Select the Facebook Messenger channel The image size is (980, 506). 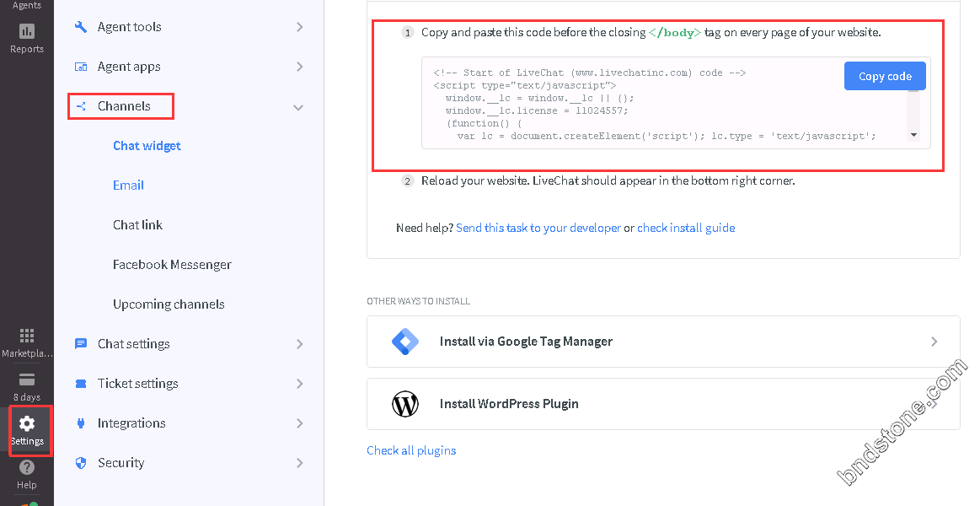172,265
